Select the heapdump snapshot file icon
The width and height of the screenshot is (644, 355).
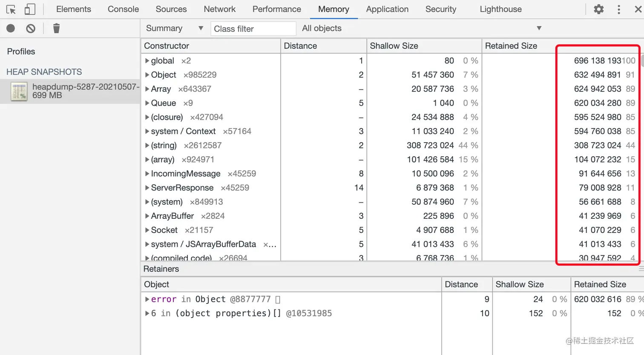point(19,92)
